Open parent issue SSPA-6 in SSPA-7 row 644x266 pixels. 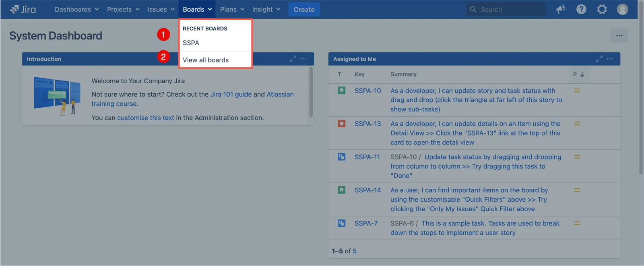[x=402, y=223]
